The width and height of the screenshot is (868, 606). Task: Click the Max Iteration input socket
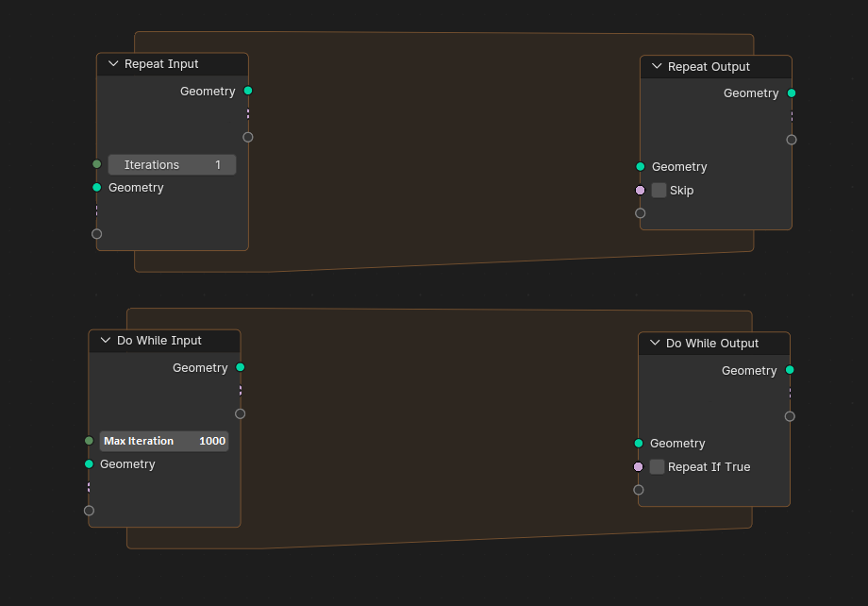point(89,441)
